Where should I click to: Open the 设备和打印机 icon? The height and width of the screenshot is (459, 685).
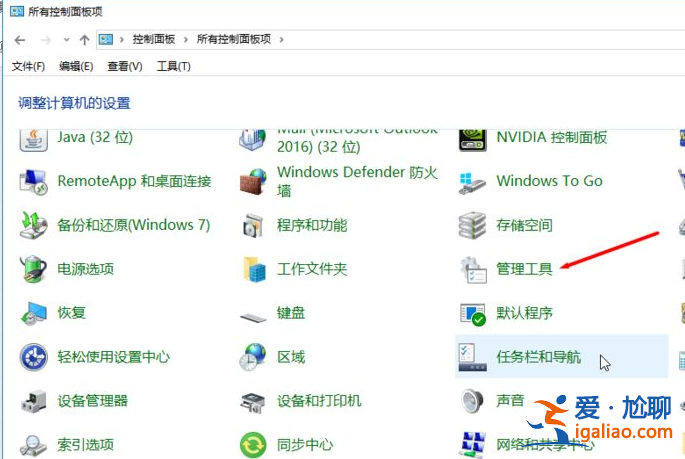click(253, 402)
